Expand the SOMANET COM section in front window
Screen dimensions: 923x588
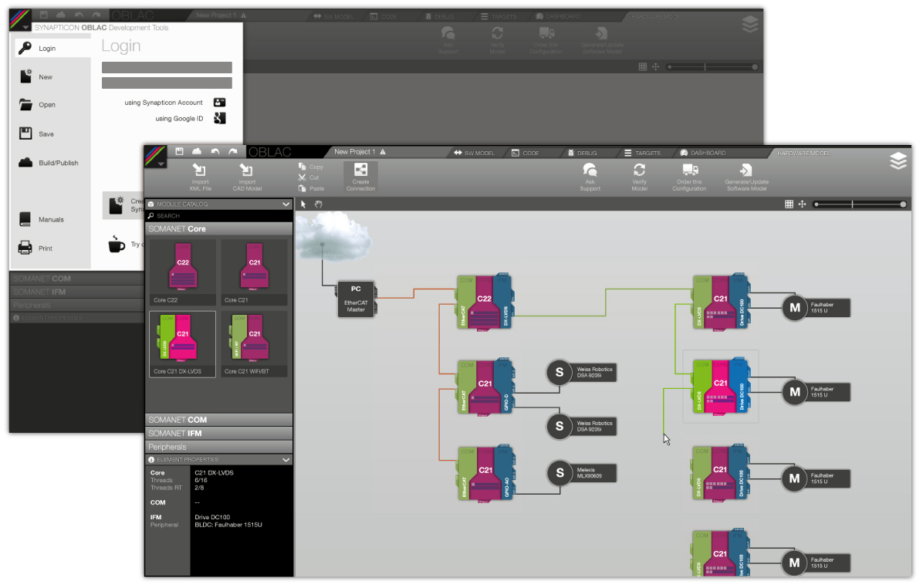pyautogui.click(x=219, y=420)
